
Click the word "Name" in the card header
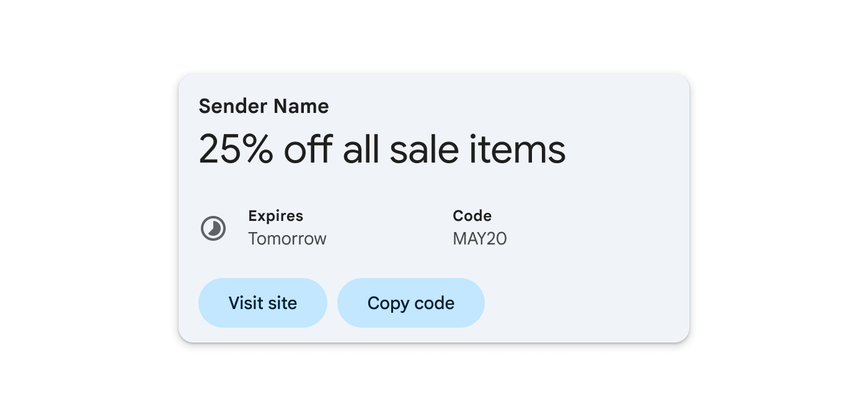(301, 106)
